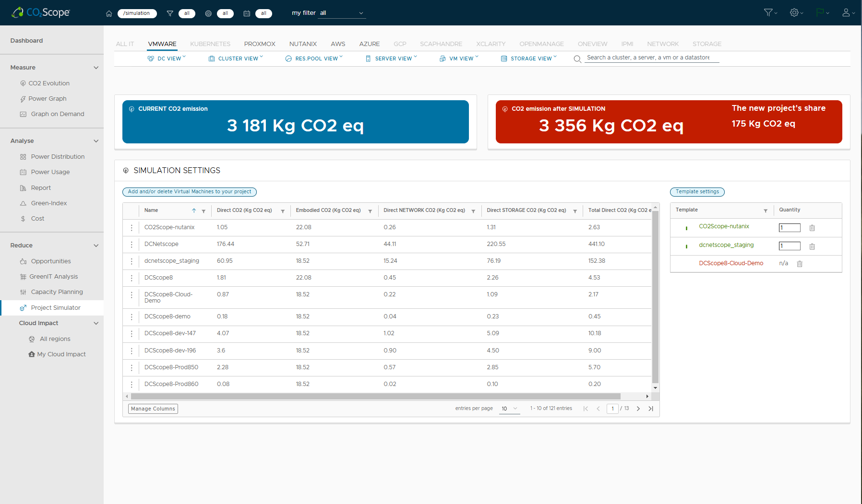Switch to the ALL IT tab
This screenshot has width=862, height=504.
click(125, 44)
